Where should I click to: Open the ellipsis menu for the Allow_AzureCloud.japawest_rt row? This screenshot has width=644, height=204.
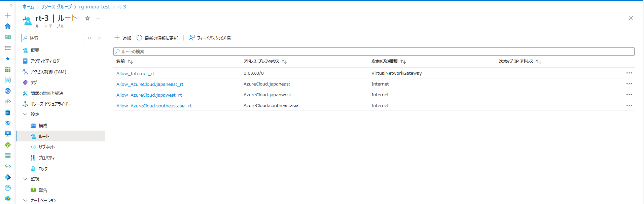click(629, 95)
